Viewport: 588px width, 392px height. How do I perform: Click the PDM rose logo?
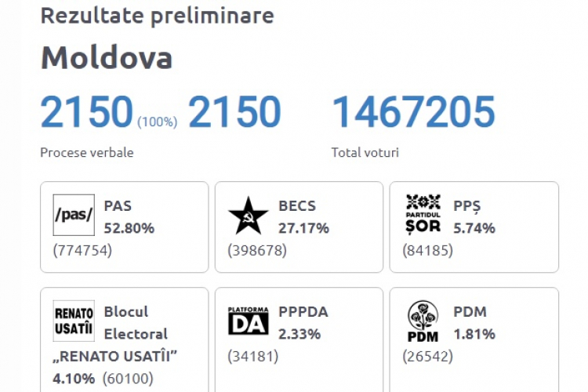pos(423,321)
